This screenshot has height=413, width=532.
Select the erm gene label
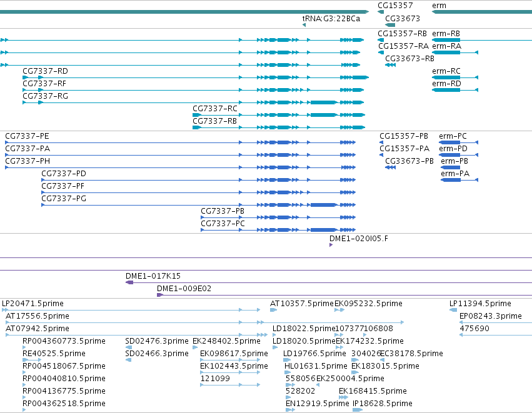[439, 6]
